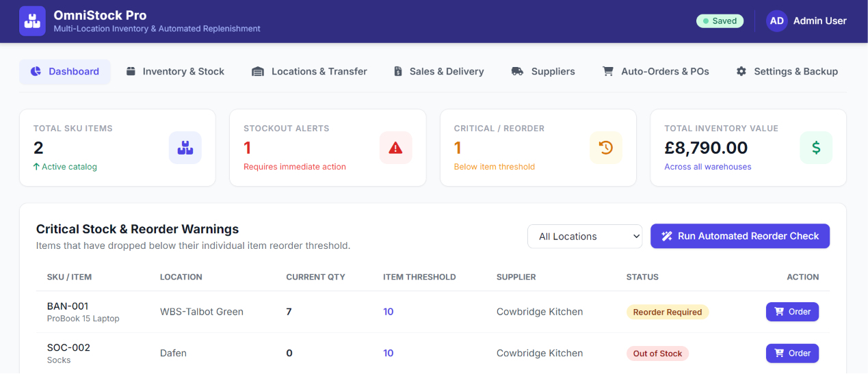Click the Sales & Delivery invoice icon
Screen dimensions: 868x374
click(398, 71)
